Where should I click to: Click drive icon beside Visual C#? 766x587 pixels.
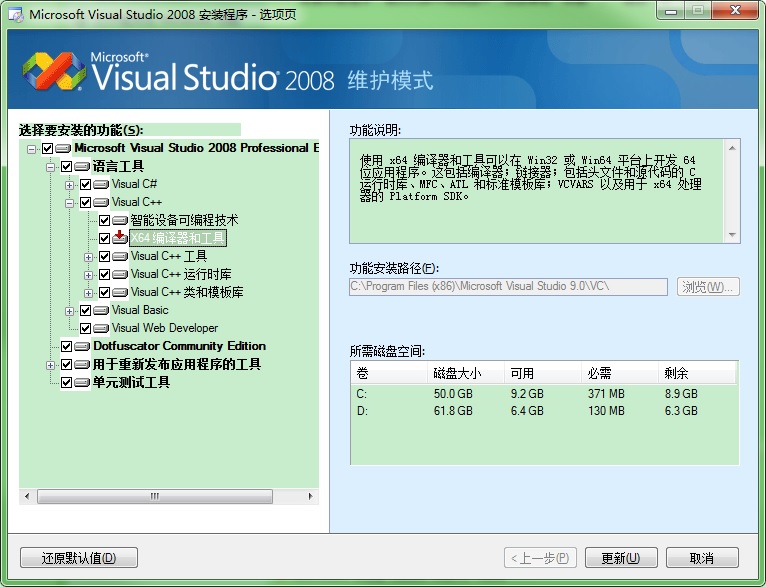click(x=101, y=185)
